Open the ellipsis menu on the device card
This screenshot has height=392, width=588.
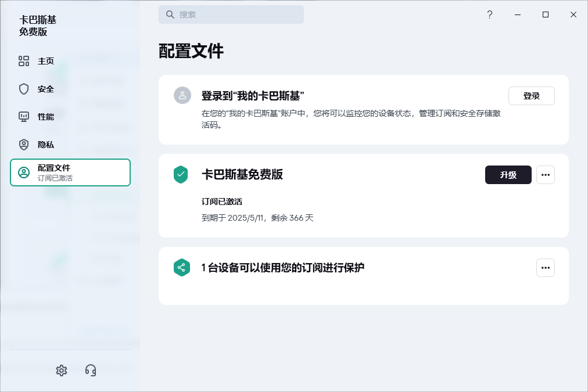point(545,268)
